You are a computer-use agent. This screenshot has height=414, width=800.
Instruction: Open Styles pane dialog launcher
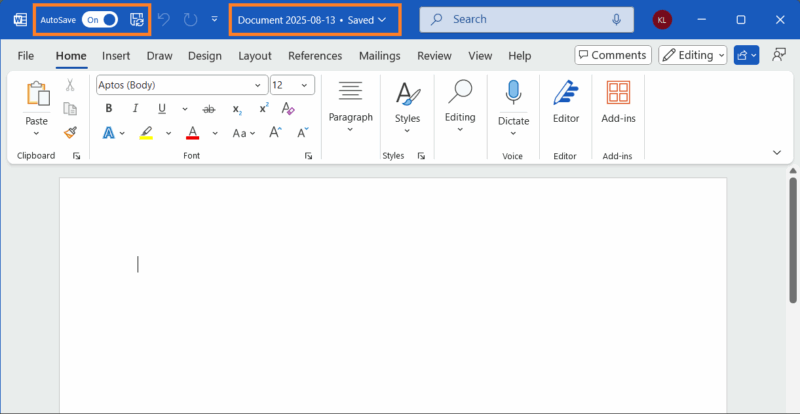[x=421, y=156]
